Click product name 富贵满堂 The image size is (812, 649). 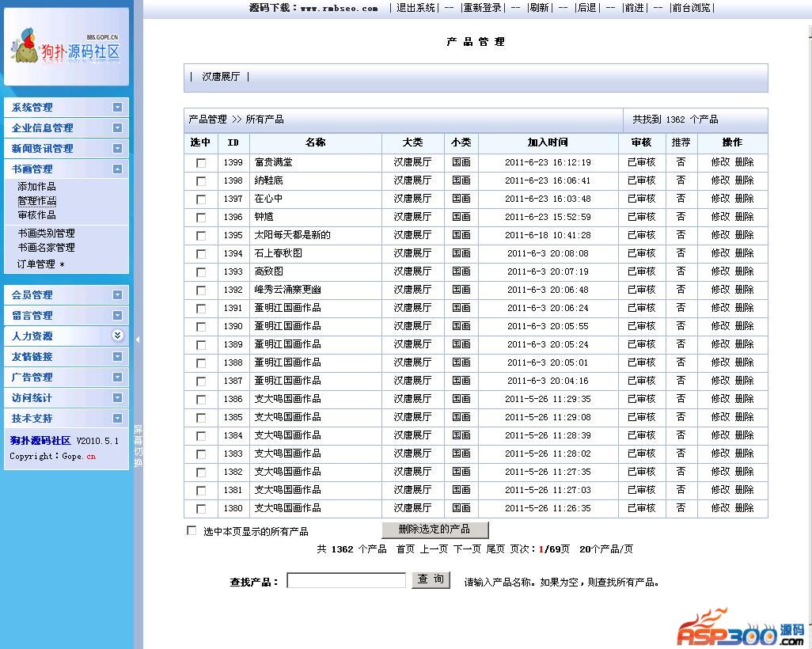[273, 162]
